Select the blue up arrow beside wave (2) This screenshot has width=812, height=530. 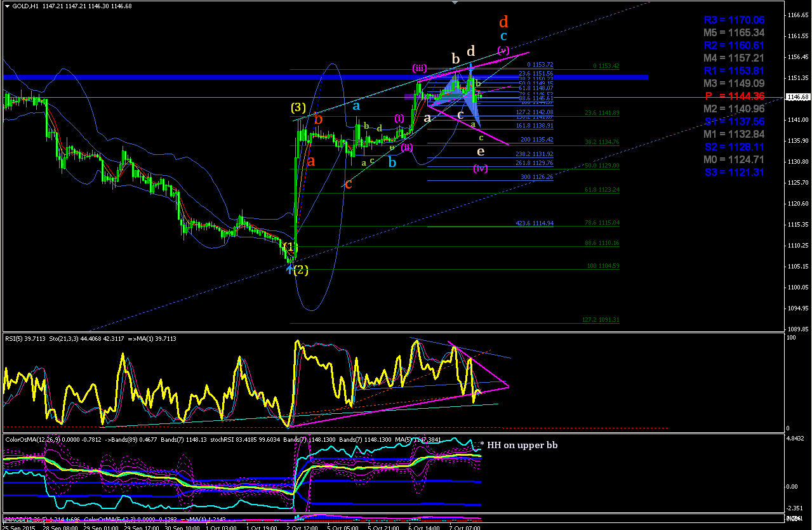tap(290, 269)
